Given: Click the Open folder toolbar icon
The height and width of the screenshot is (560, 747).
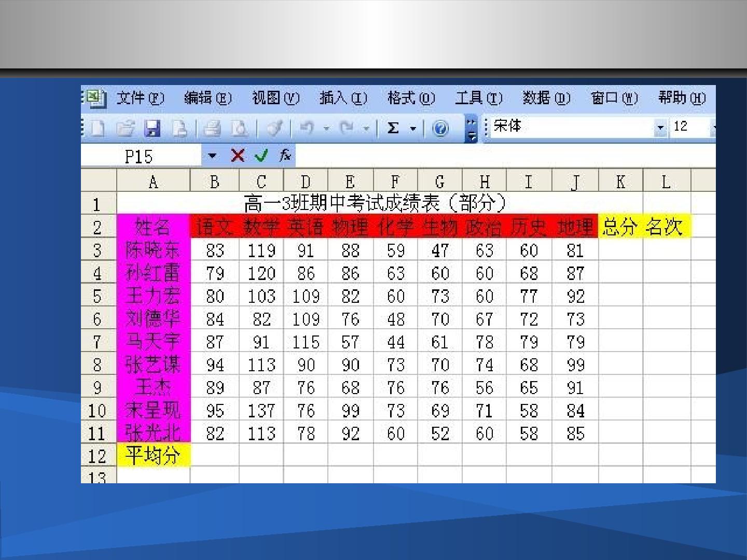Looking at the screenshot, I should [125, 128].
